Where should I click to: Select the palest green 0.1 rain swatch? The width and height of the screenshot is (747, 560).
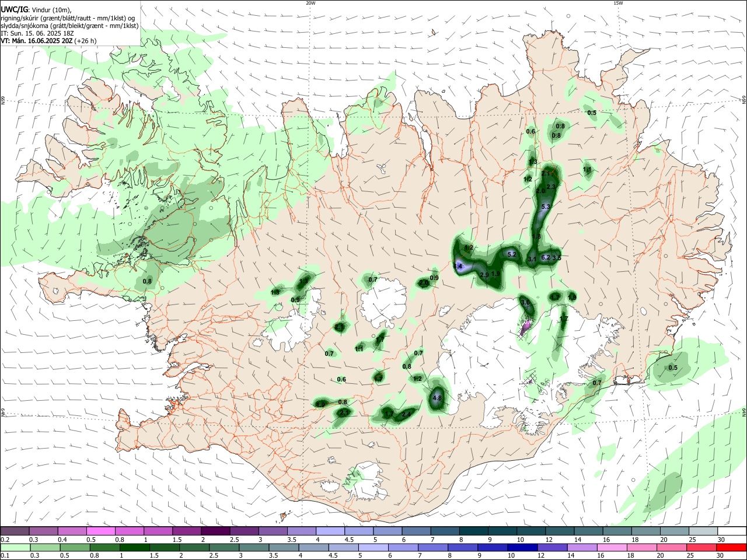[15, 547]
